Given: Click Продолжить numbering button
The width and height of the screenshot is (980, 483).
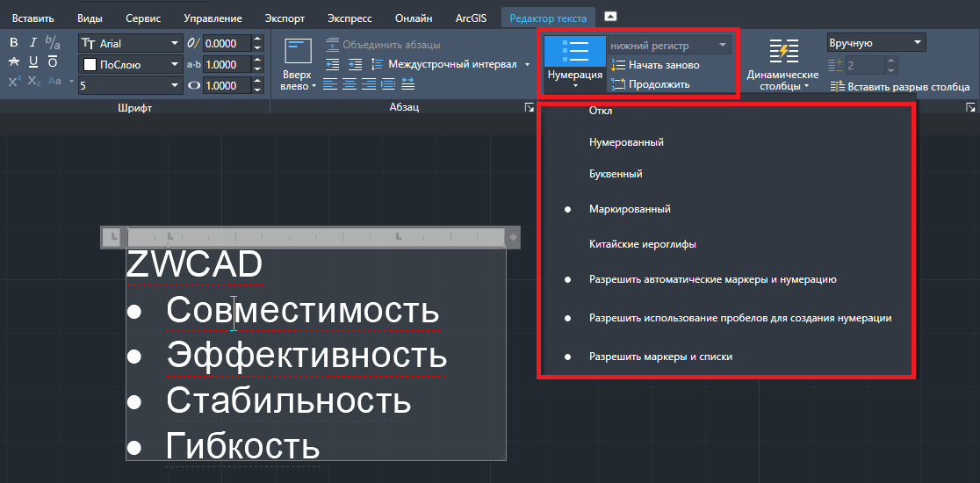Looking at the screenshot, I should (x=651, y=84).
